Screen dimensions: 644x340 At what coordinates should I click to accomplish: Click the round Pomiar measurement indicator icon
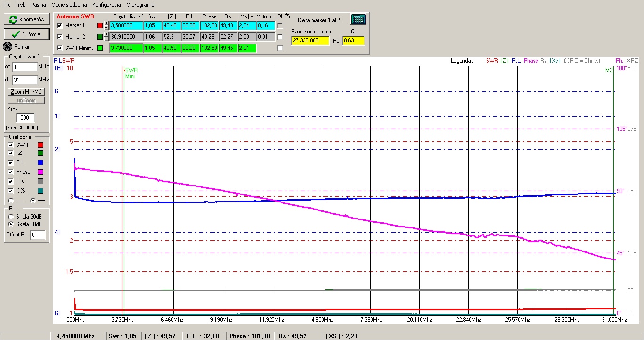(8, 47)
